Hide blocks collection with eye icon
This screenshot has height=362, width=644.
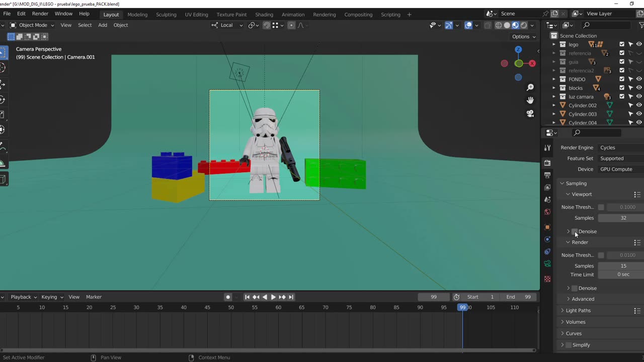click(x=639, y=88)
